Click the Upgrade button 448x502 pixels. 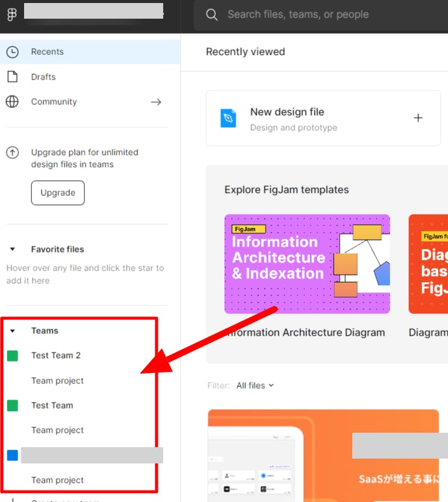(58, 193)
